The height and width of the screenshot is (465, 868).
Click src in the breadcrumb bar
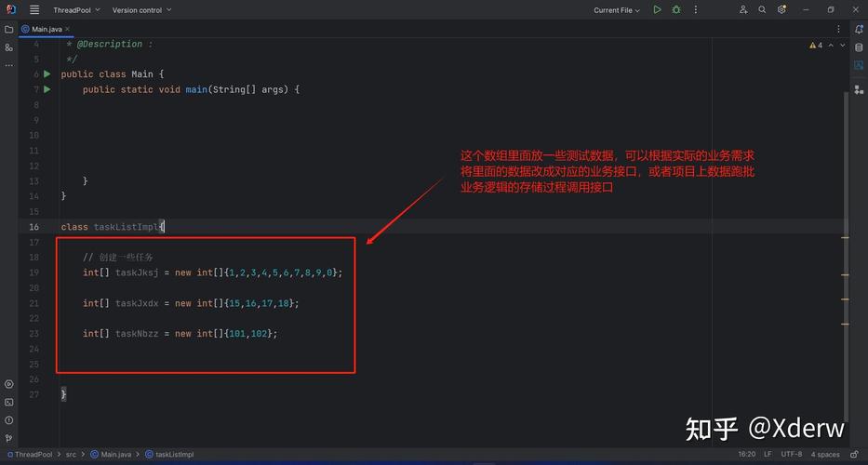coord(71,455)
